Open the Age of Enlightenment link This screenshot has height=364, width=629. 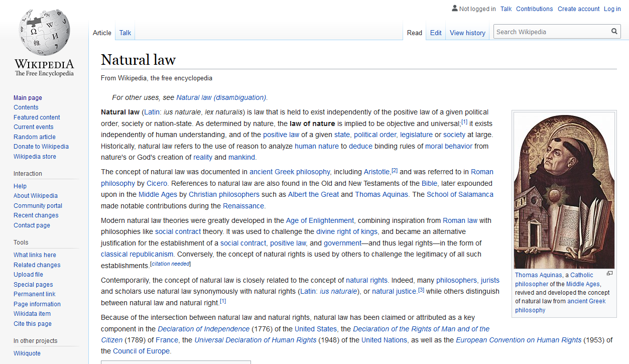320,220
